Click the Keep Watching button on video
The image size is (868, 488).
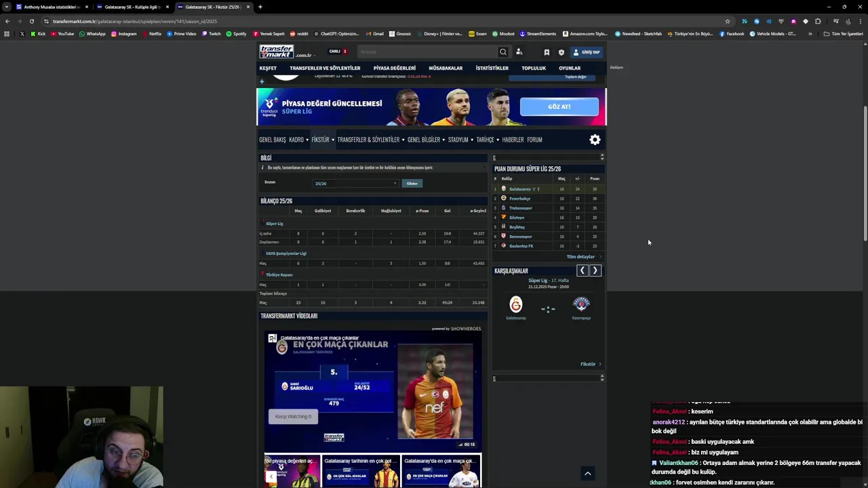point(293,416)
